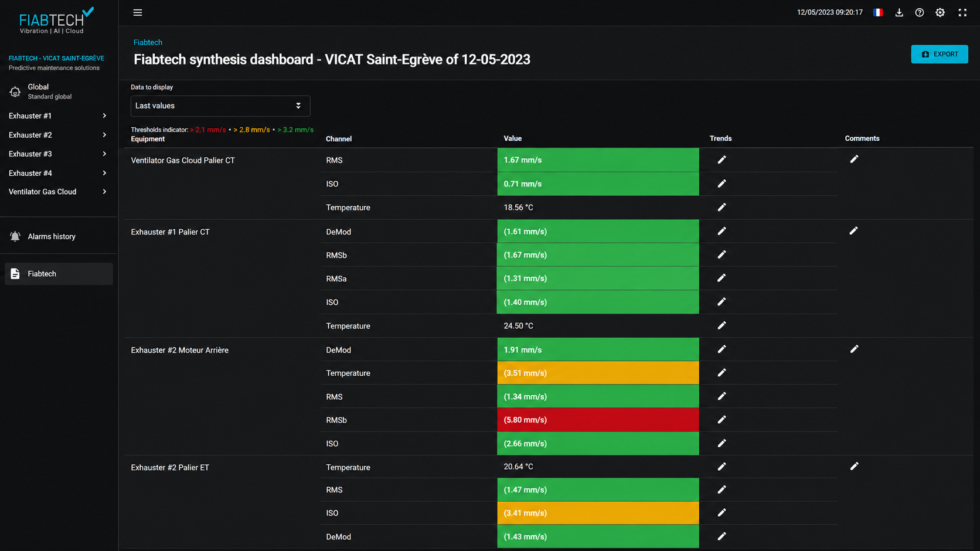
Task: Click the orange (3.51 mm/s) value cell
Action: coord(598,373)
